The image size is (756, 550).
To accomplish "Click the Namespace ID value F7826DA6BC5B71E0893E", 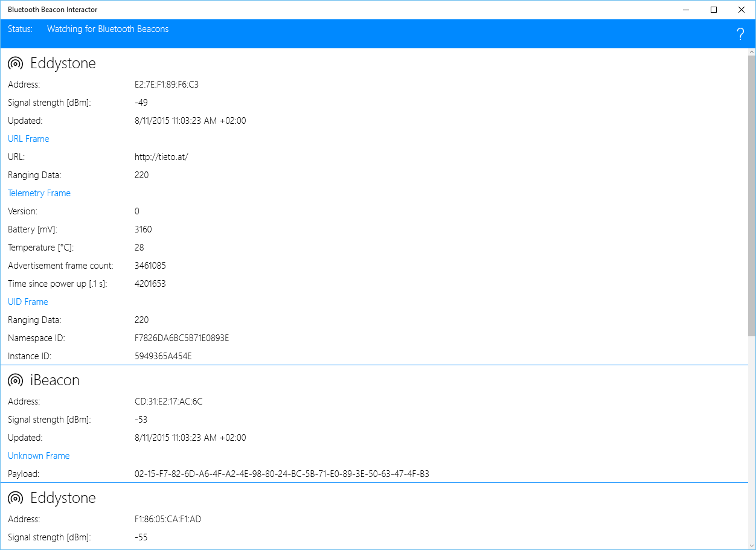I will pyautogui.click(x=182, y=338).
